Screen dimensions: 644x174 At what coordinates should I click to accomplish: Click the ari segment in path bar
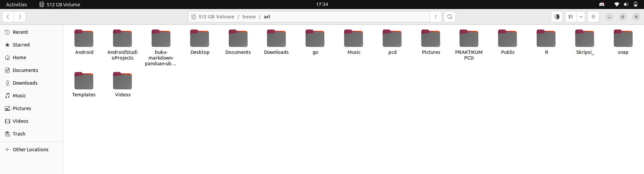267,17
